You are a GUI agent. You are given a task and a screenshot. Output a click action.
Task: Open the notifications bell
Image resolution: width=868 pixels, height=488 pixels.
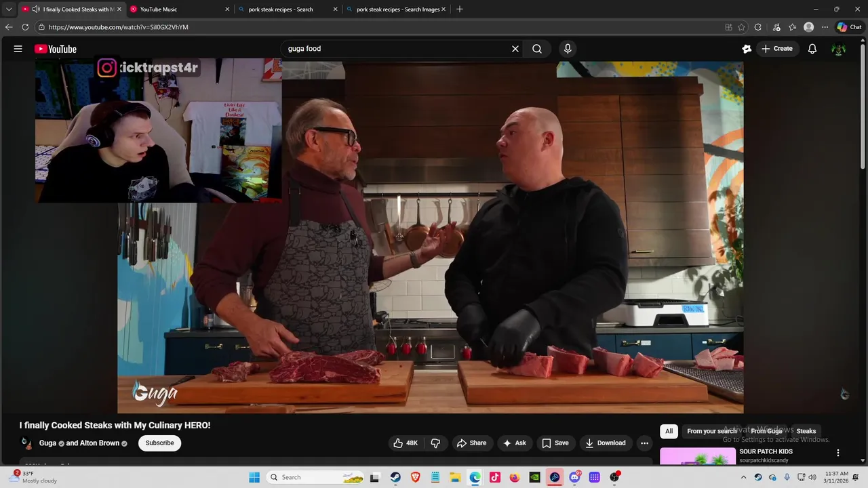pyautogui.click(x=812, y=49)
